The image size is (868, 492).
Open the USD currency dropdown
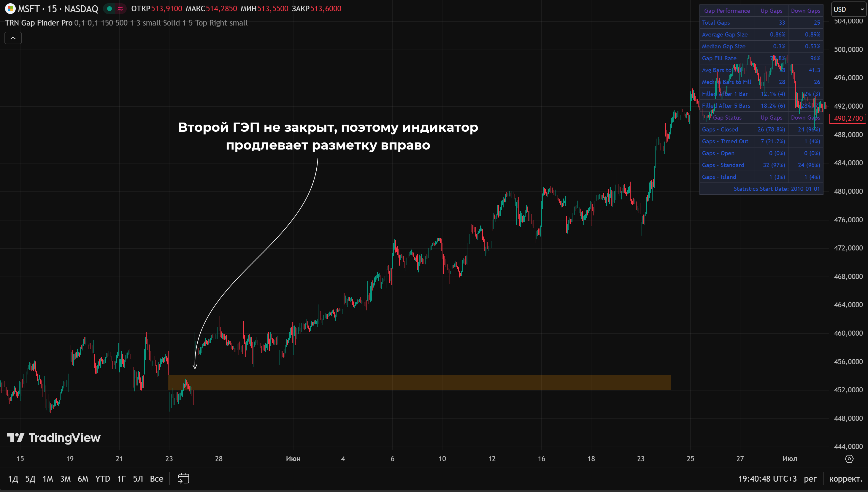click(x=848, y=9)
